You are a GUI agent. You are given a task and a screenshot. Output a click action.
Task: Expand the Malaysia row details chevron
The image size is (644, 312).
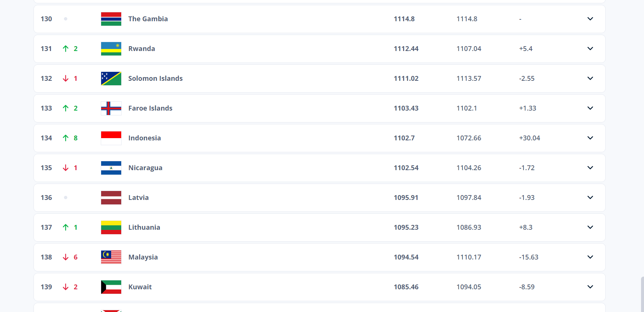coord(590,257)
